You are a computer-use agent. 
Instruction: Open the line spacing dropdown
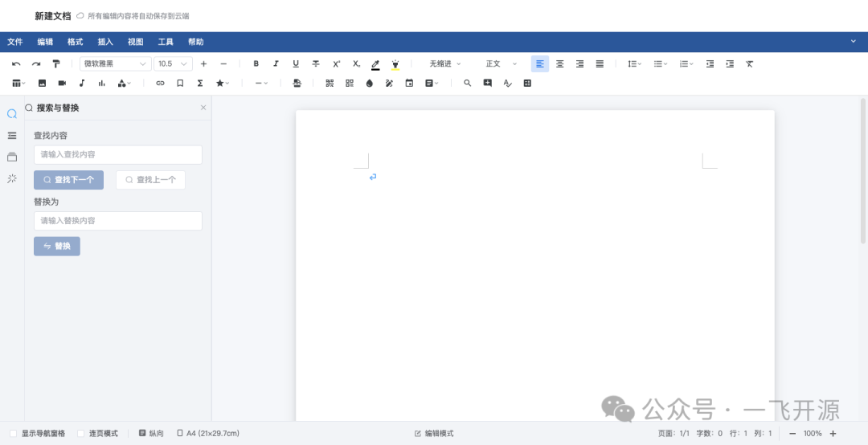point(634,64)
